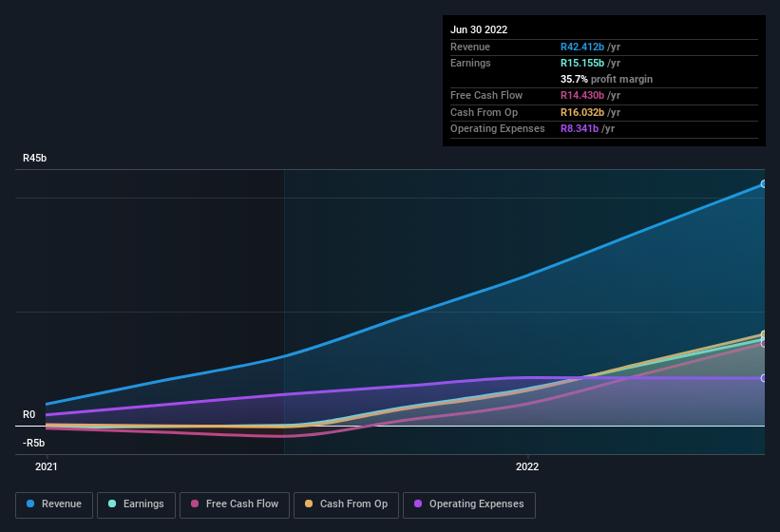Click the Cash From Op label in tooltip

point(484,112)
